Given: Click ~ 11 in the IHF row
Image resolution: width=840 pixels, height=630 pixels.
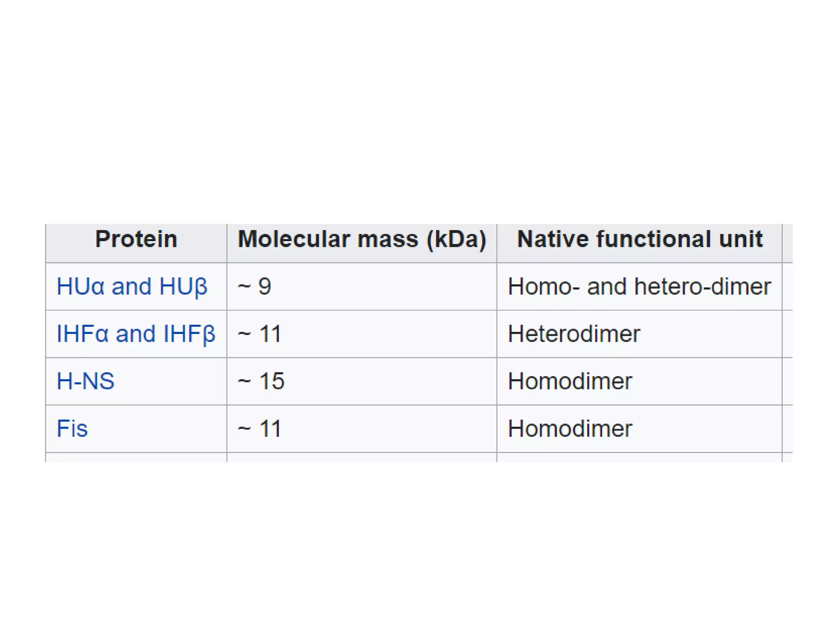Looking at the screenshot, I should pos(260,333).
